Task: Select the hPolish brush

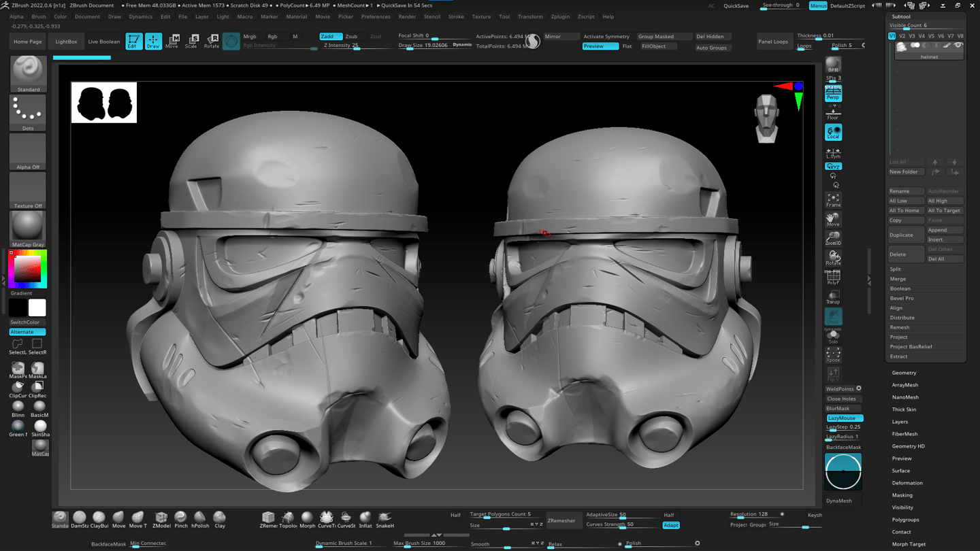Action: point(199,520)
